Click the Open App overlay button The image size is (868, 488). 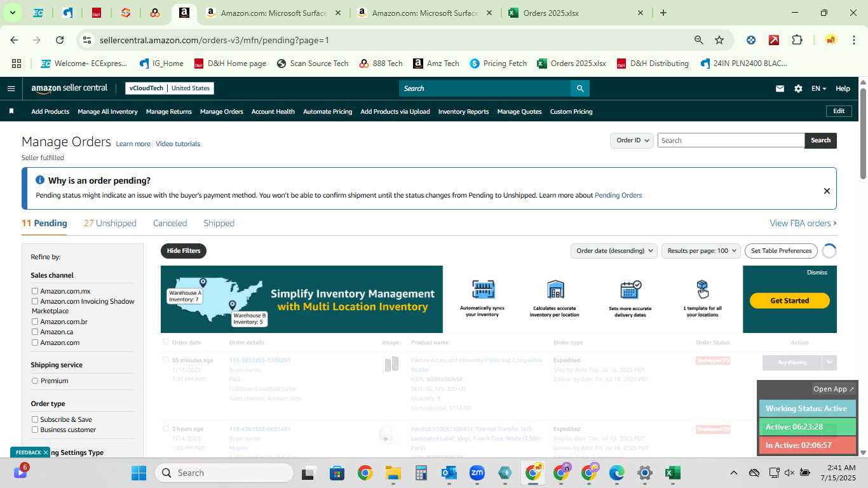834,389
